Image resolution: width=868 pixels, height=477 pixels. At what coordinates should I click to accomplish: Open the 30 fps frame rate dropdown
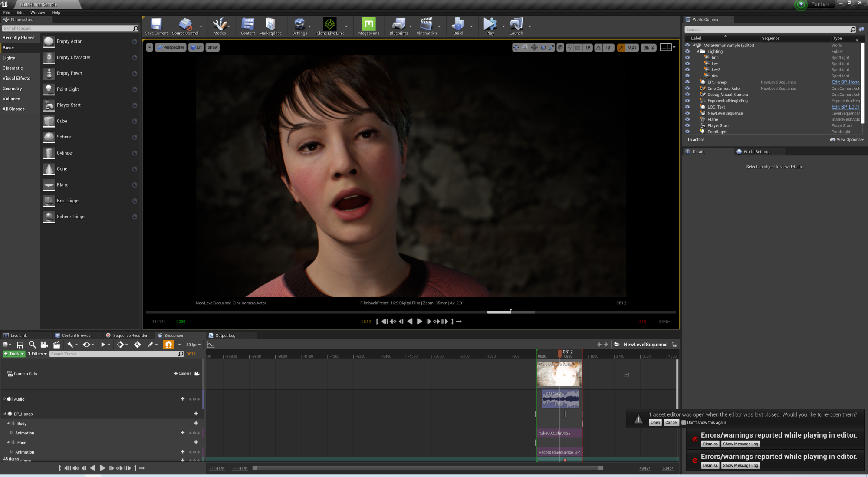tap(194, 345)
